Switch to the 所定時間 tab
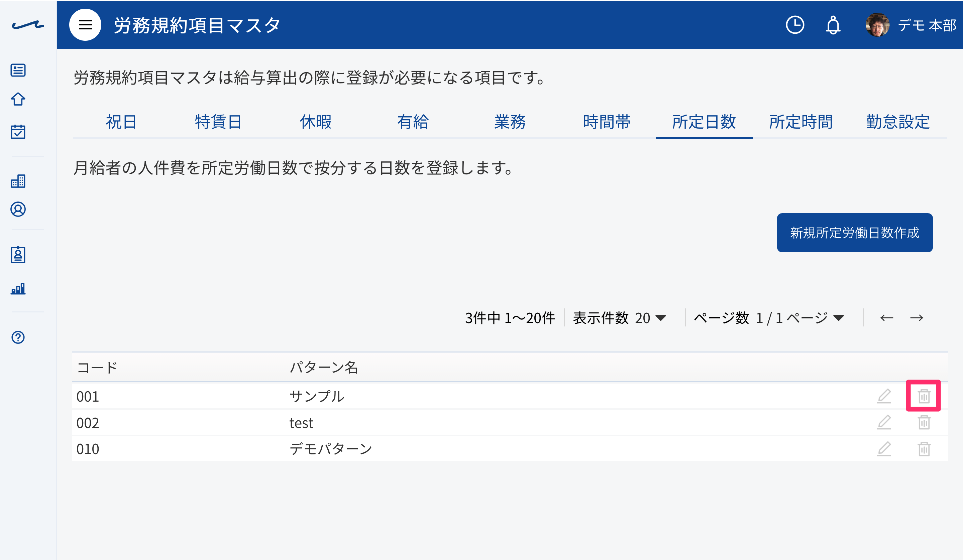 click(801, 122)
